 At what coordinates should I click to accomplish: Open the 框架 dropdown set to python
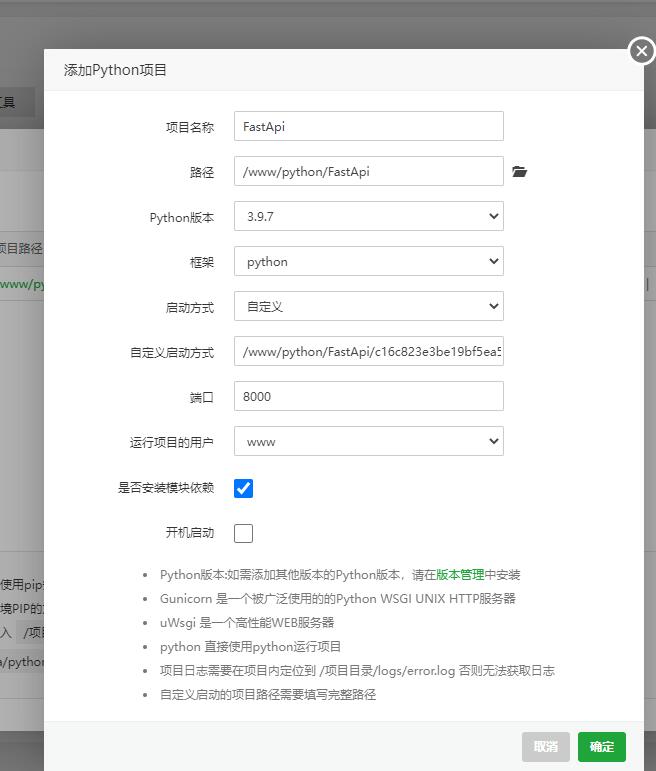(x=368, y=261)
